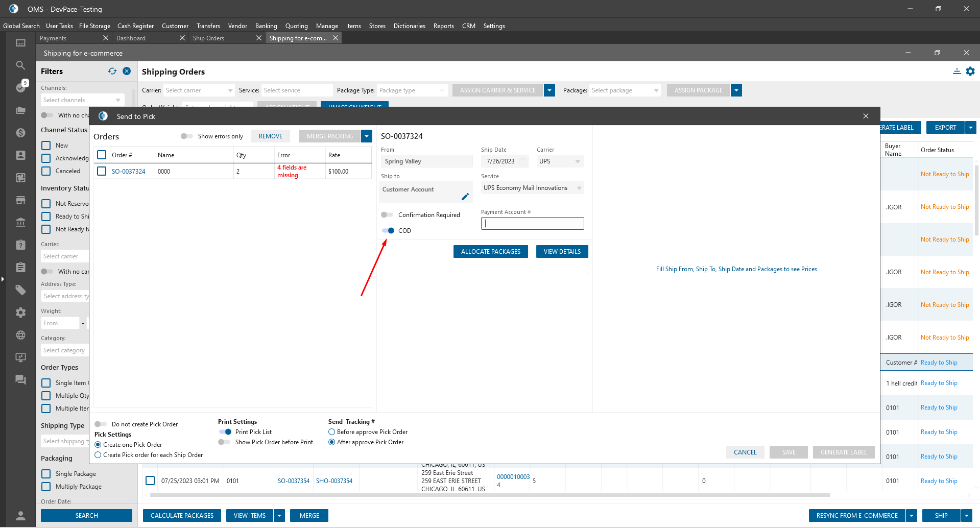Click the Calculate Packages button

pos(182,516)
